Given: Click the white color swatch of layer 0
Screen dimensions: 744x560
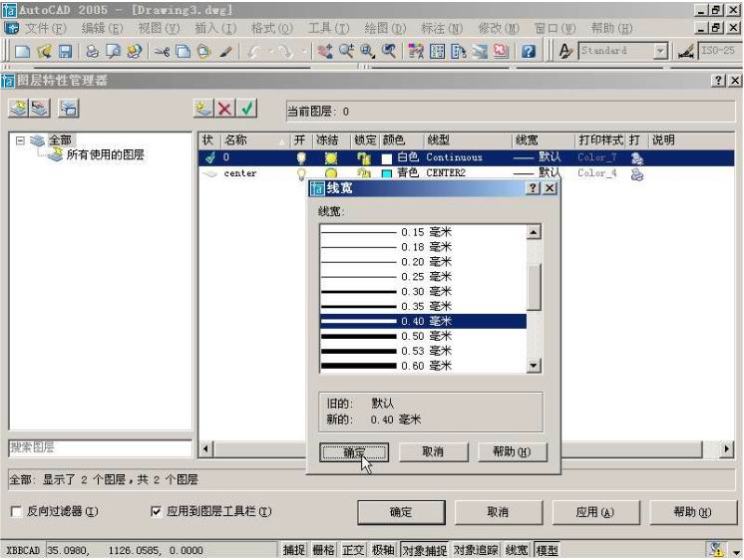Looking at the screenshot, I should tap(387, 158).
